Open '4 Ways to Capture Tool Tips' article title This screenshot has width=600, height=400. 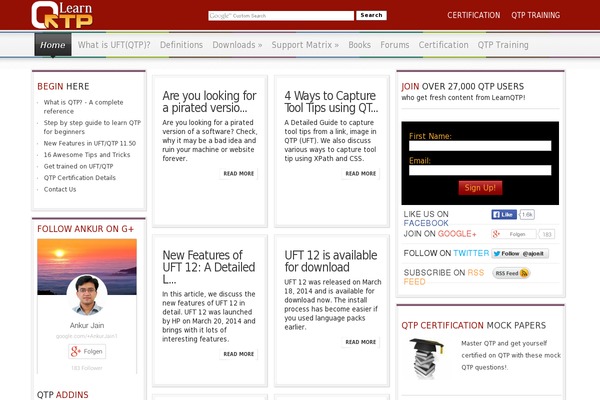click(331, 101)
